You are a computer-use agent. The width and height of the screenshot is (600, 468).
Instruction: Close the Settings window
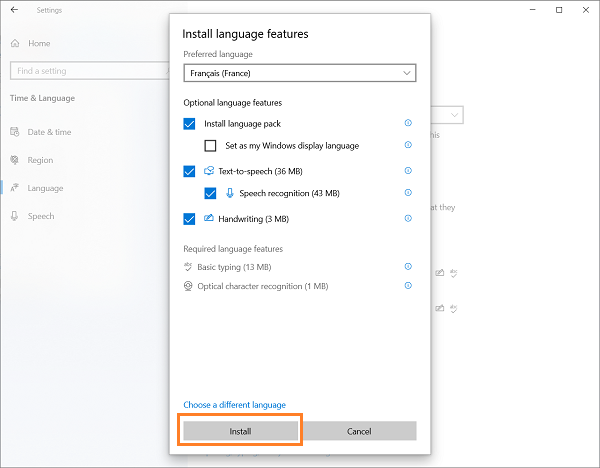tap(585, 10)
